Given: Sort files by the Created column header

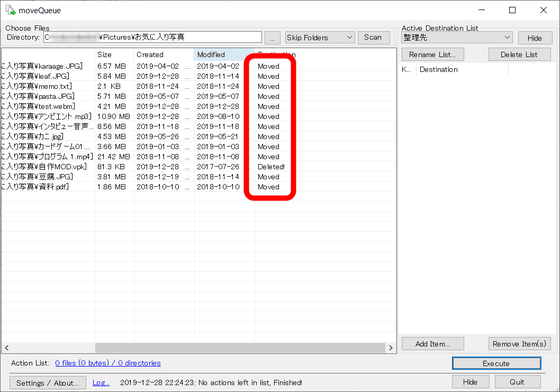Looking at the screenshot, I should click(164, 55).
